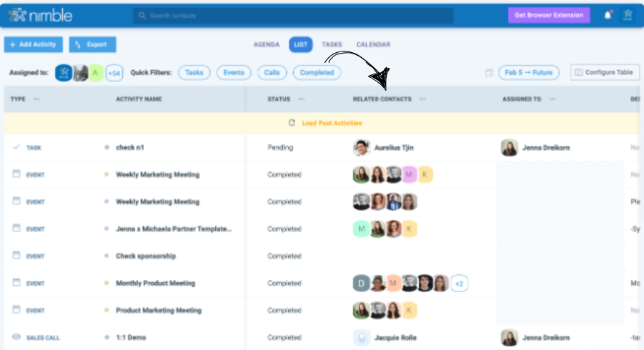
Task: Toggle the Completed quick filter
Action: [317, 73]
